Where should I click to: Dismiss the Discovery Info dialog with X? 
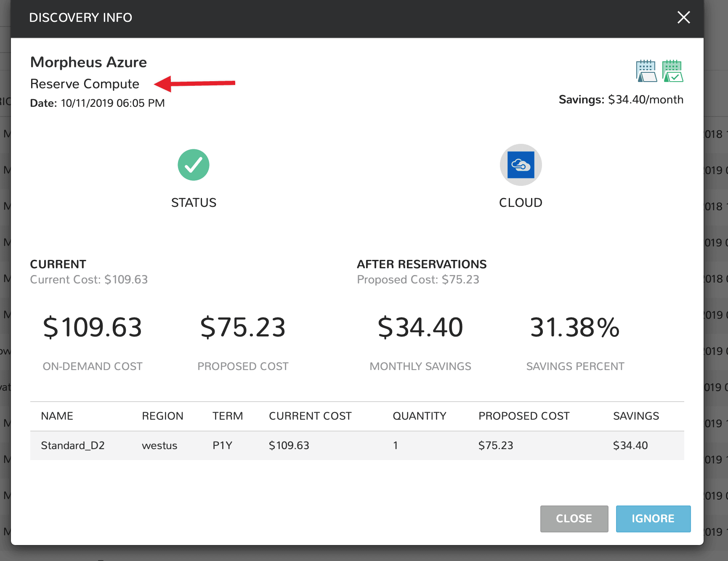click(x=683, y=18)
